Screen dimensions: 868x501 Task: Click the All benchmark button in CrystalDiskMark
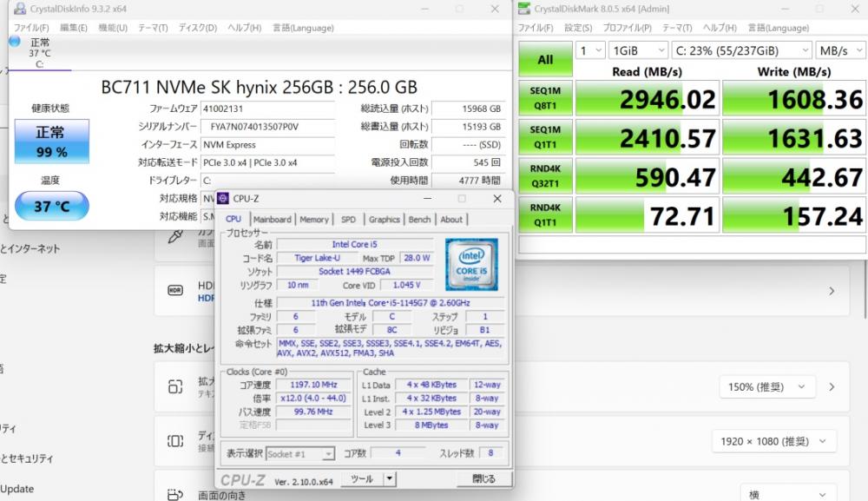click(545, 59)
